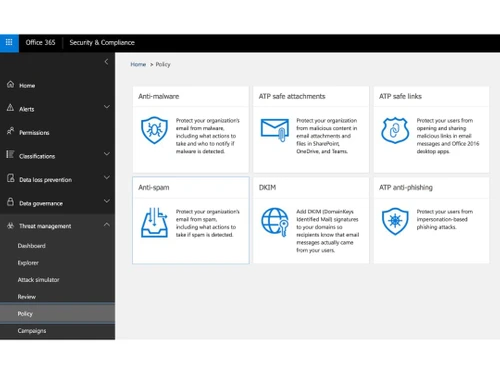
Task: Click the Anti-spam description text
Action: coord(207,223)
